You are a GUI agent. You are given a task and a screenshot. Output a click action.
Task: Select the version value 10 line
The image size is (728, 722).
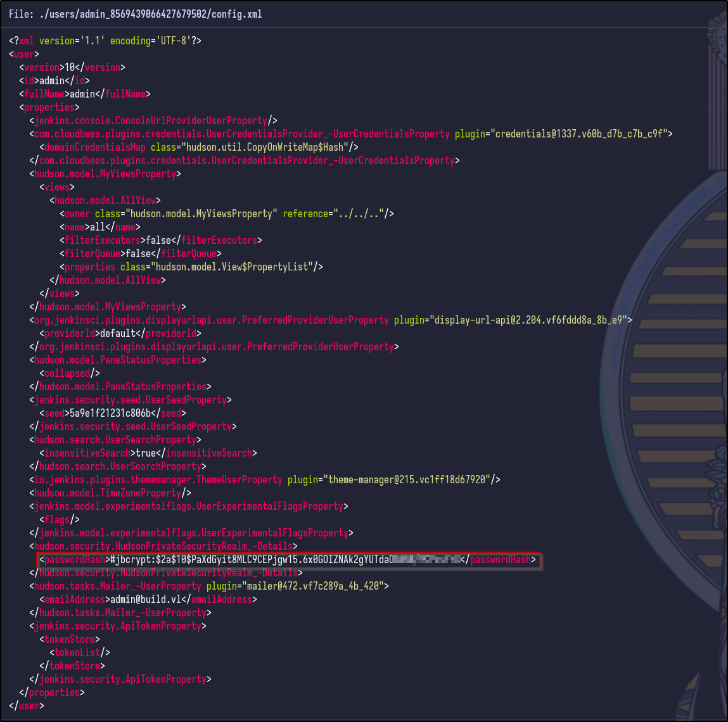click(72, 67)
